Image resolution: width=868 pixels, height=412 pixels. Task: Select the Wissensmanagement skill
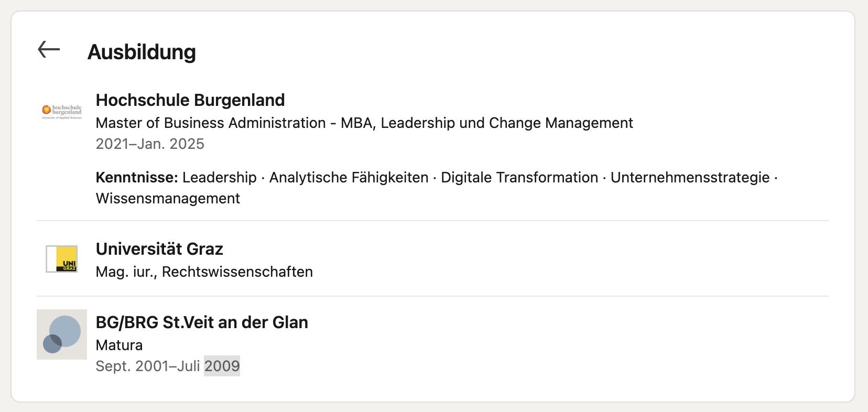point(168,199)
